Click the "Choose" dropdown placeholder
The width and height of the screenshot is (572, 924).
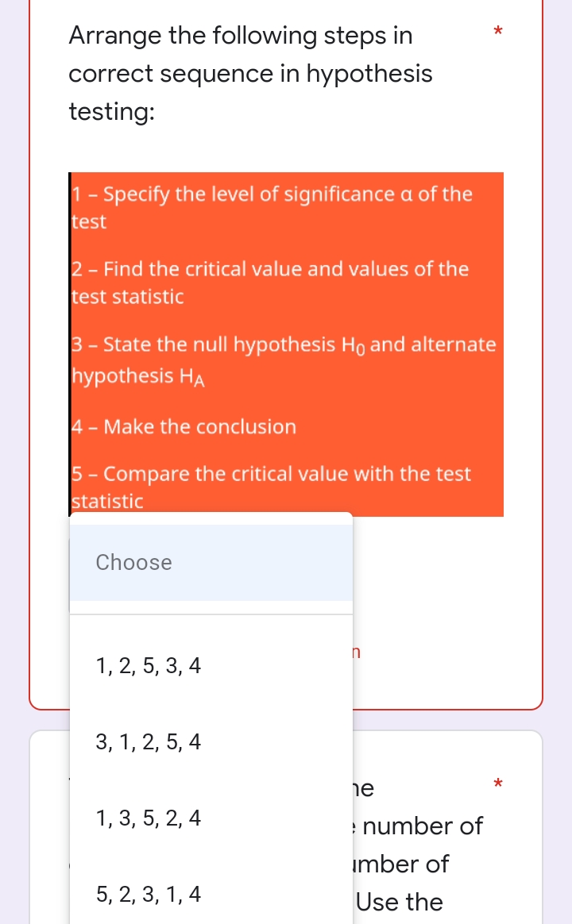click(133, 562)
